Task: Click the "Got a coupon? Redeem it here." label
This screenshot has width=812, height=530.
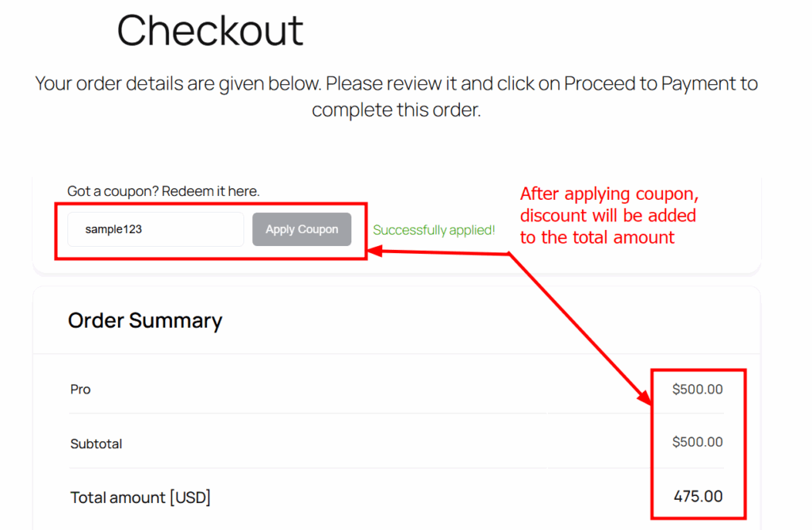Action: click(x=163, y=191)
